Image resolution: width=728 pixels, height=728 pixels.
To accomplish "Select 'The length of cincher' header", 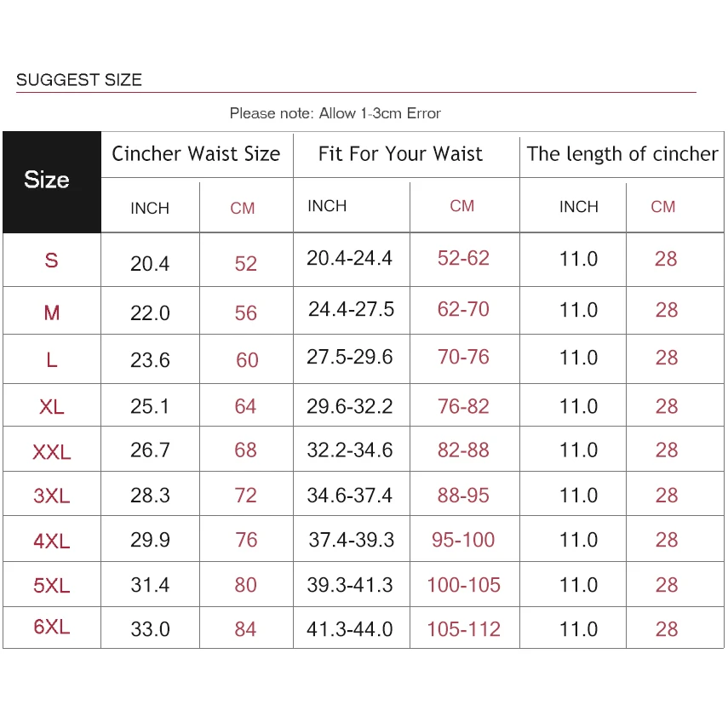I will click(622, 154).
